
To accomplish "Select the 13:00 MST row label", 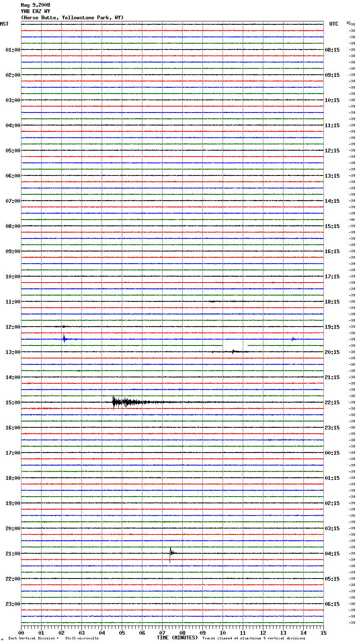I will coord(13,352).
